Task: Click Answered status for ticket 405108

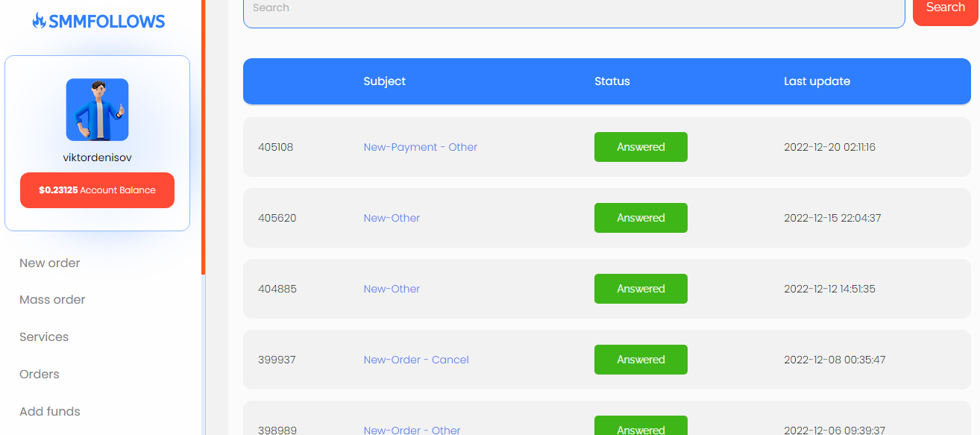Action: [641, 147]
